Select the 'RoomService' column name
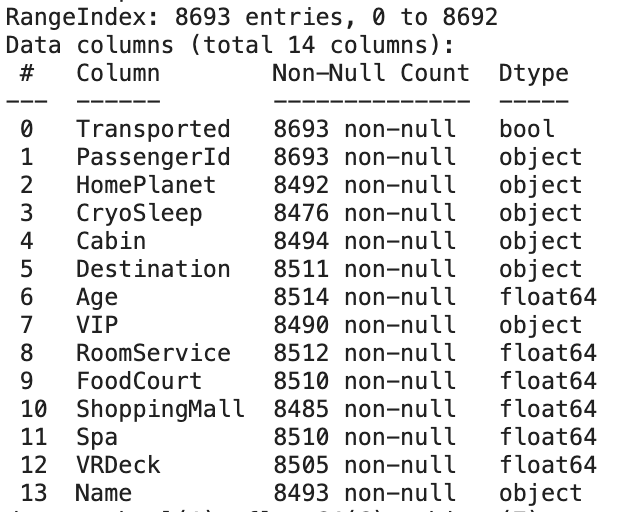This screenshot has height=512, width=626. pyautogui.click(x=152, y=353)
